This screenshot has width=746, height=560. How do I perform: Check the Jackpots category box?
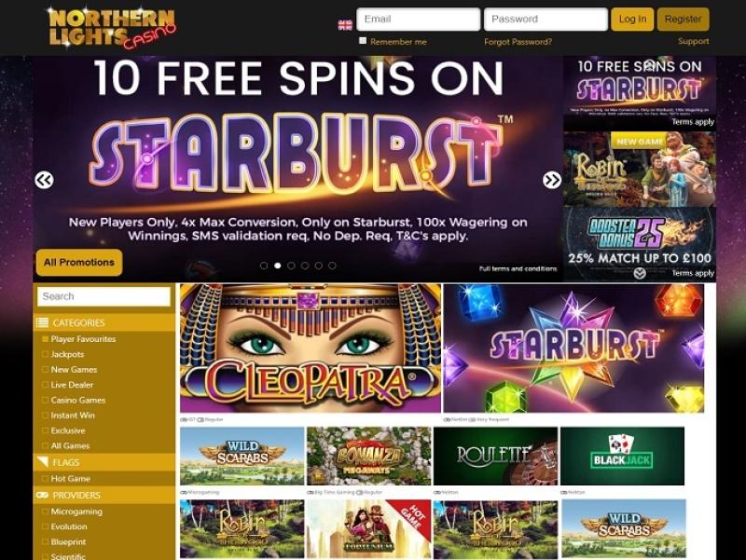click(45, 354)
